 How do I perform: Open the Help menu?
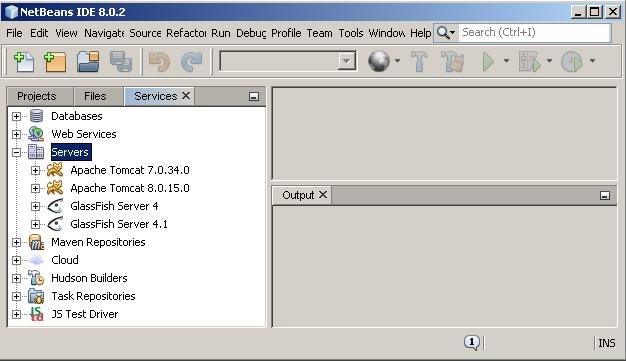click(x=420, y=33)
